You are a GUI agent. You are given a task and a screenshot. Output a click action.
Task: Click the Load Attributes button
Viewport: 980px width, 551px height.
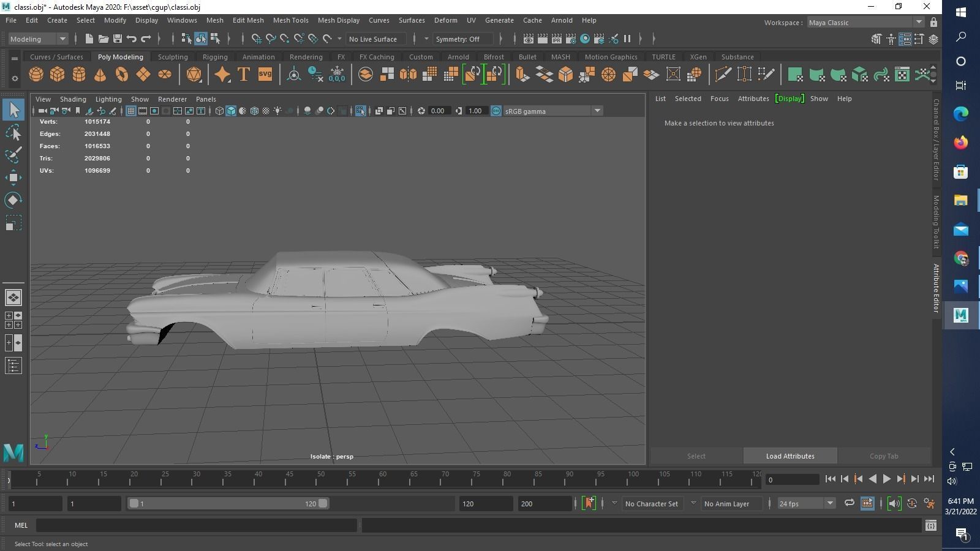790,456
